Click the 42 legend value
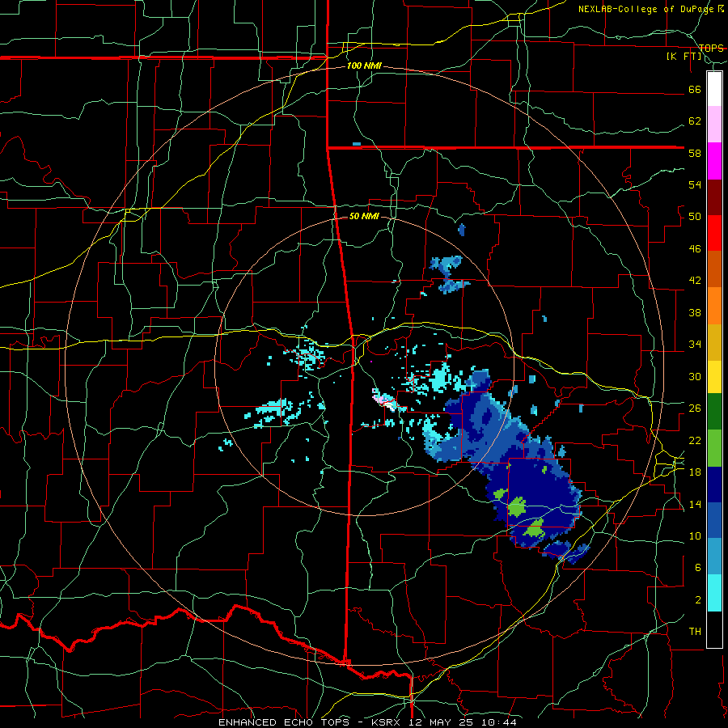Screen dimensions: 728x728 tap(695, 281)
